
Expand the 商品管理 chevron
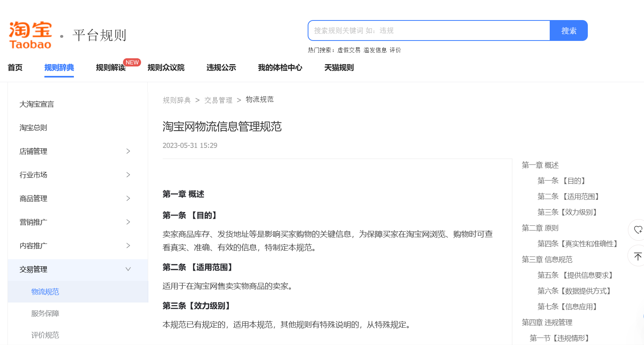(x=128, y=198)
